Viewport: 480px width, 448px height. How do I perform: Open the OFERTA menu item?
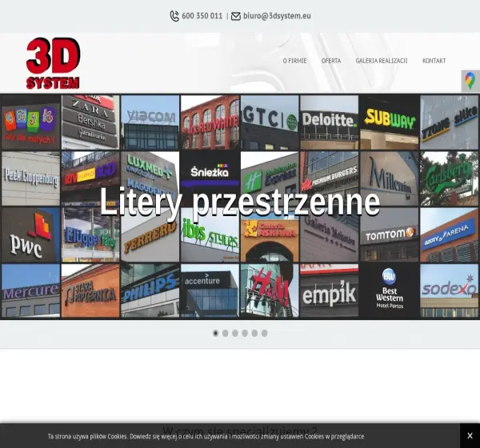tap(331, 61)
